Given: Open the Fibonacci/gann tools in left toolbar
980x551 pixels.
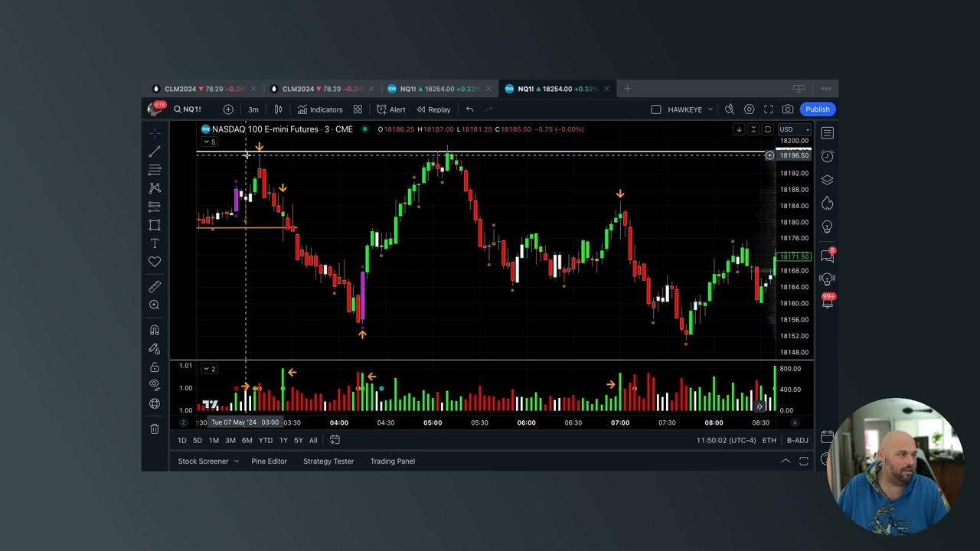Looking at the screenshot, I should 155,170.
